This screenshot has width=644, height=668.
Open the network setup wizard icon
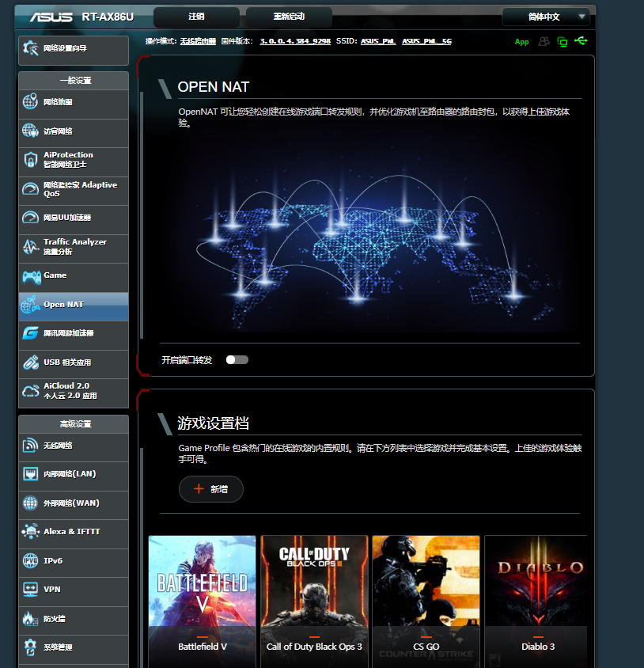(31, 48)
